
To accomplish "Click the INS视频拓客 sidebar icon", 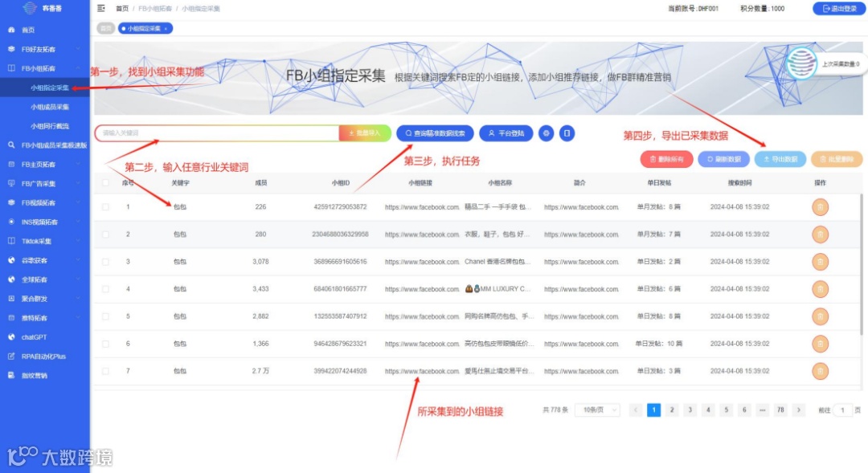I will coord(11,222).
